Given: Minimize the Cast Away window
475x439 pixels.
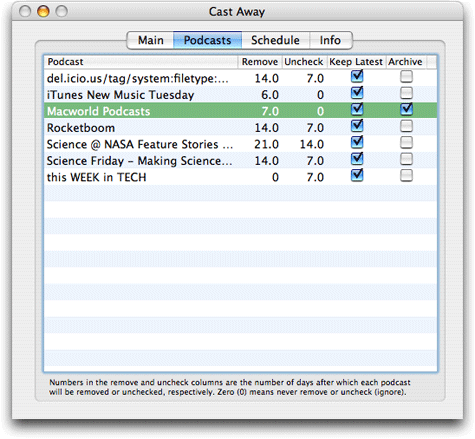Looking at the screenshot, I should (43, 11).
